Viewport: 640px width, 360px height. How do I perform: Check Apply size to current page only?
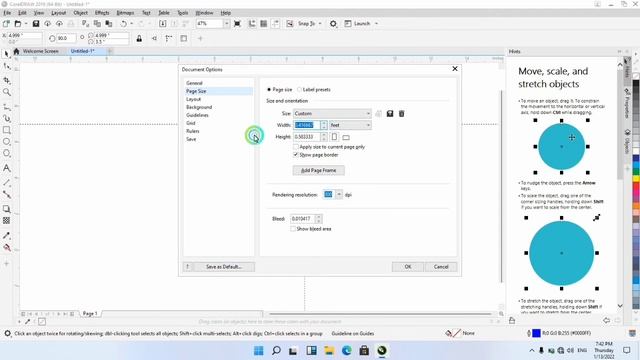296,147
